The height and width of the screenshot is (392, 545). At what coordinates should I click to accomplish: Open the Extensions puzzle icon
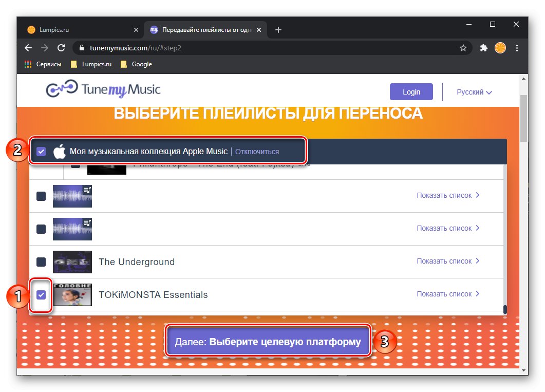(483, 48)
